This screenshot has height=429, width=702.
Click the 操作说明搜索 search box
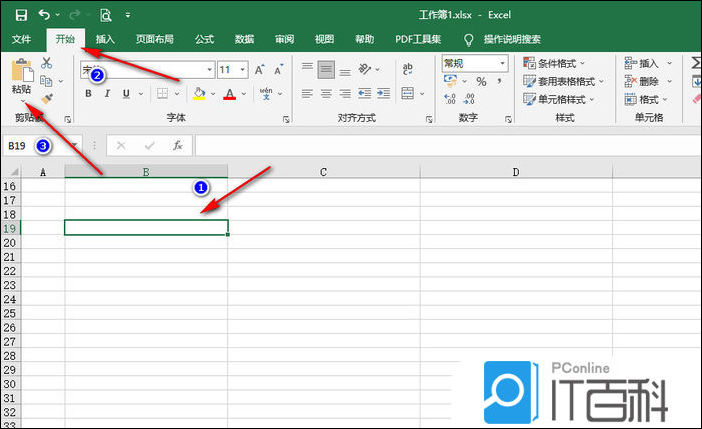512,39
